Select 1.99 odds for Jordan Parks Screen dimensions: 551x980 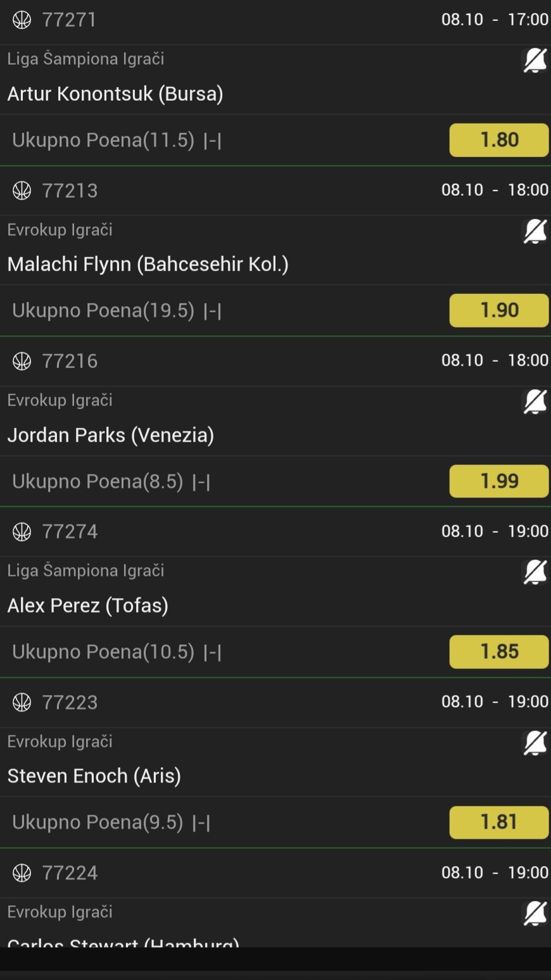point(498,481)
